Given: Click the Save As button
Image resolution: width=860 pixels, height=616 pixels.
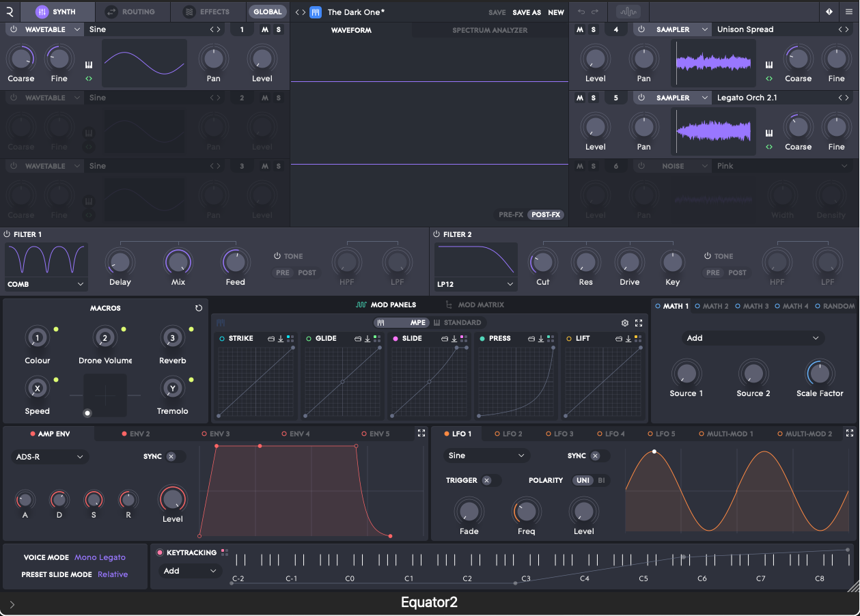Looking at the screenshot, I should coord(527,12).
